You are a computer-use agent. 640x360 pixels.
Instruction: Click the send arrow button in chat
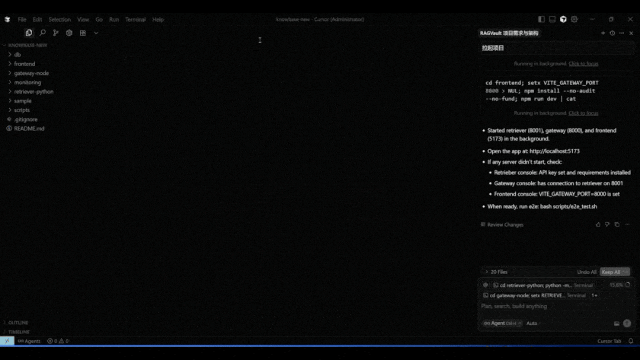click(x=627, y=323)
